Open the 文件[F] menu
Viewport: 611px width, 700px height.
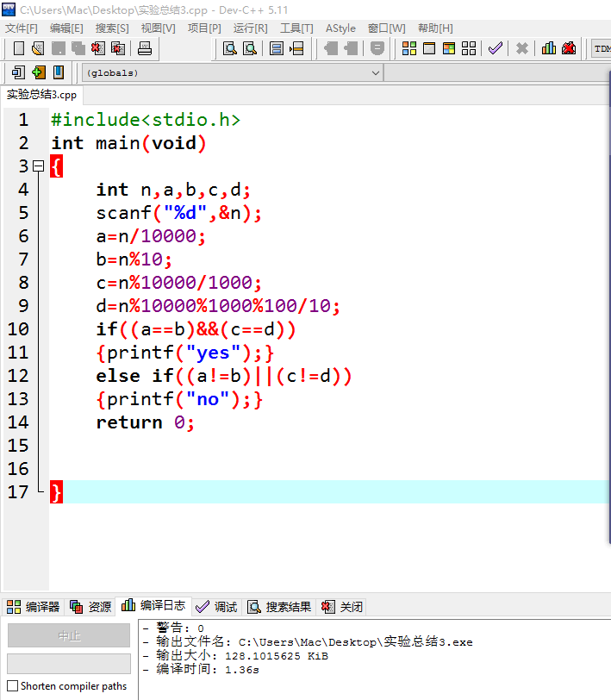22,28
